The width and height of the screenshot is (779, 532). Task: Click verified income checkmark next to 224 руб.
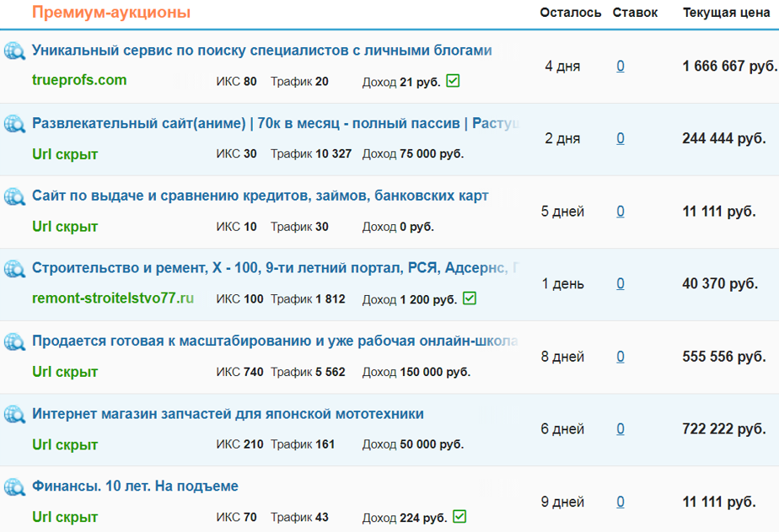459,516
